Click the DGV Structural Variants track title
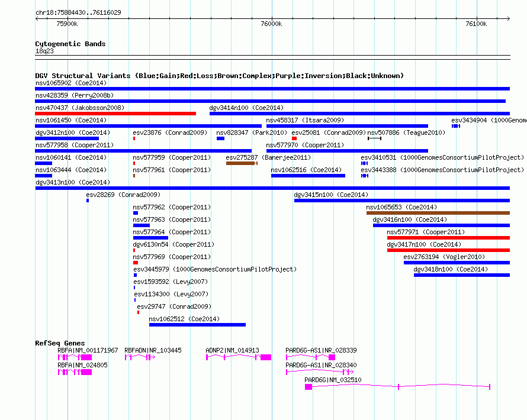Image resolution: width=527 pixels, height=420 pixels. (x=219, y=76)
